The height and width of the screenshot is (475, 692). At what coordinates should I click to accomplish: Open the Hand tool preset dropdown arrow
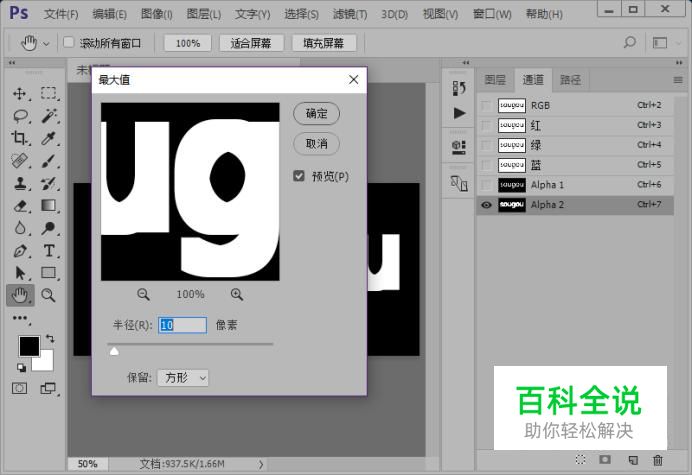(46, 44)
